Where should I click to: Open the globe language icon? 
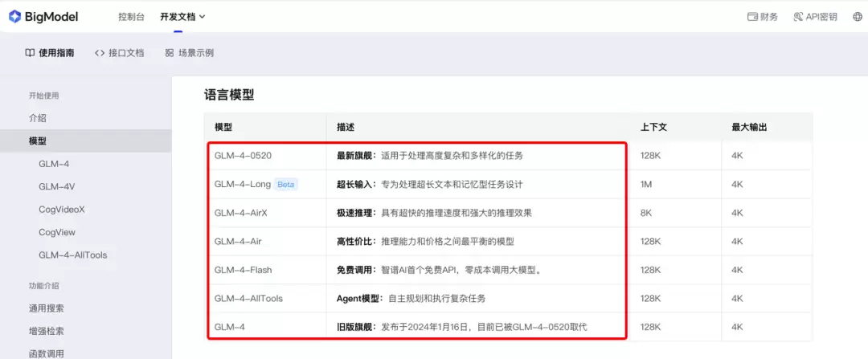coord(857,17)
